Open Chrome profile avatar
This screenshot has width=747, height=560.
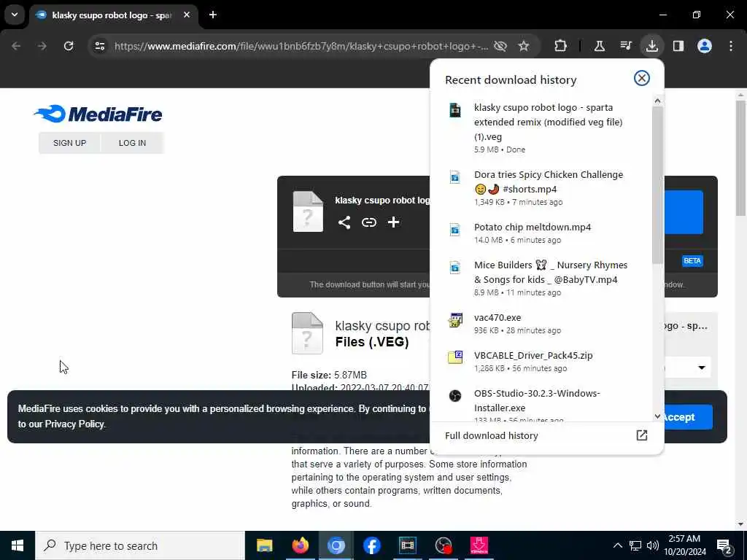(705, 46)
